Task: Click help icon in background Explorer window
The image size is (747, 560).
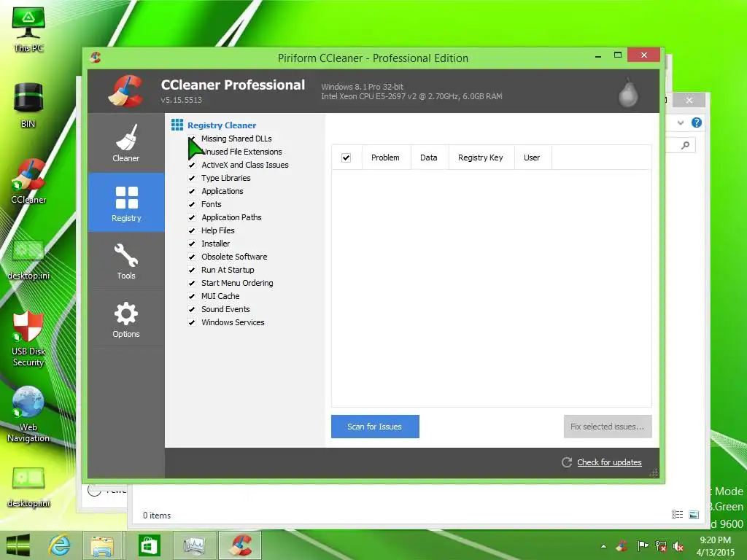Action: tap(697, 122)
